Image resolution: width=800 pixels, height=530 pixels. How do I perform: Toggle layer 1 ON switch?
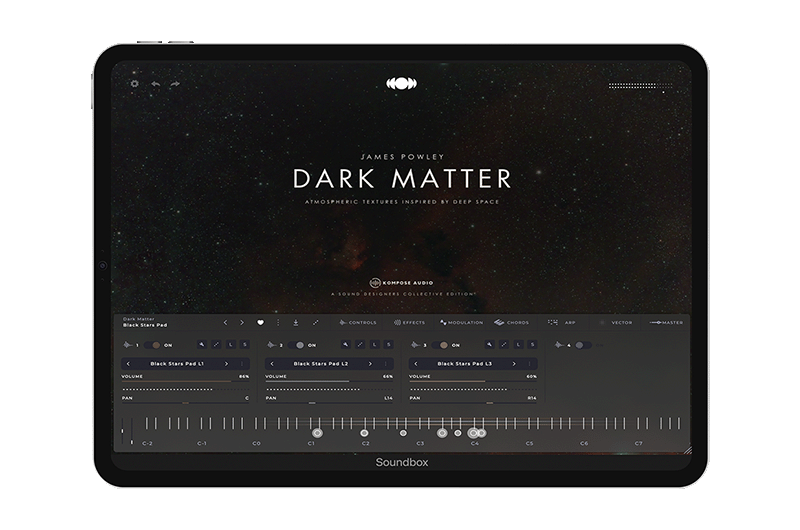(152, 345)
